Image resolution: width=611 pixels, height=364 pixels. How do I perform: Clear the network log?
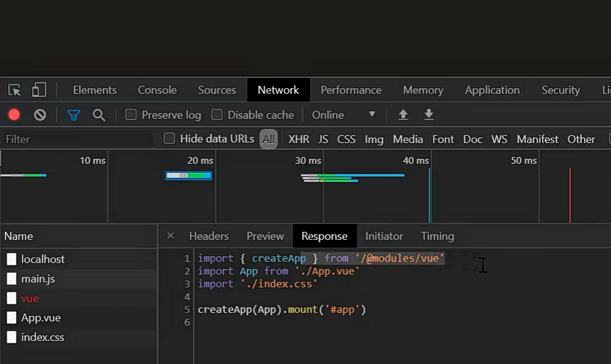pos(40,114)
